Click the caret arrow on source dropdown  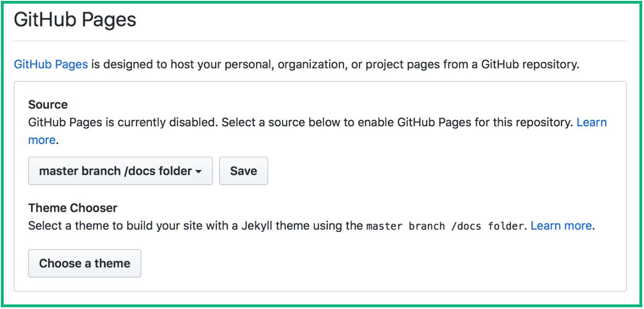[198, 172]
